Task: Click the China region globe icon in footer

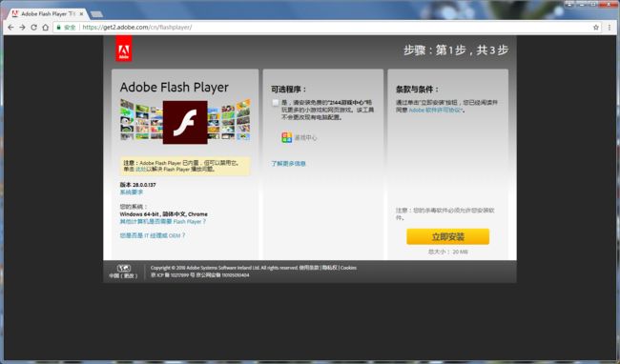Action: pyautogui.click(x=124, y=268)
